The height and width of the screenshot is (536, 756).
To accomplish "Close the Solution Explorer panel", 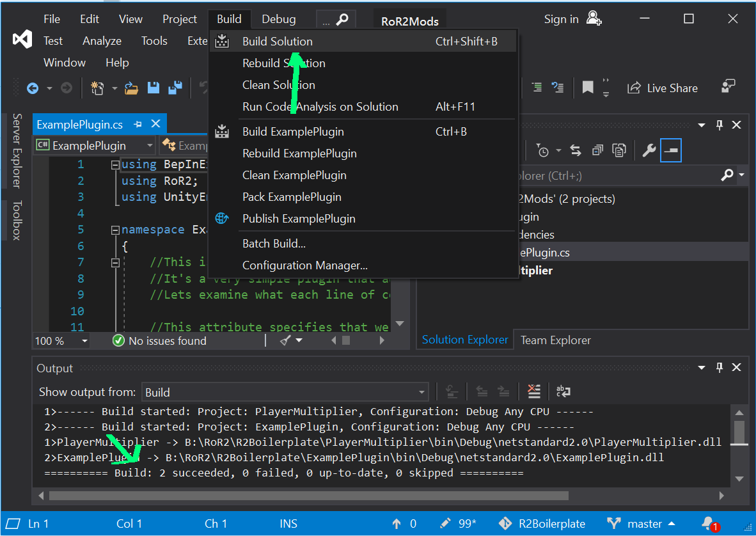I will (x=736, y=125).
